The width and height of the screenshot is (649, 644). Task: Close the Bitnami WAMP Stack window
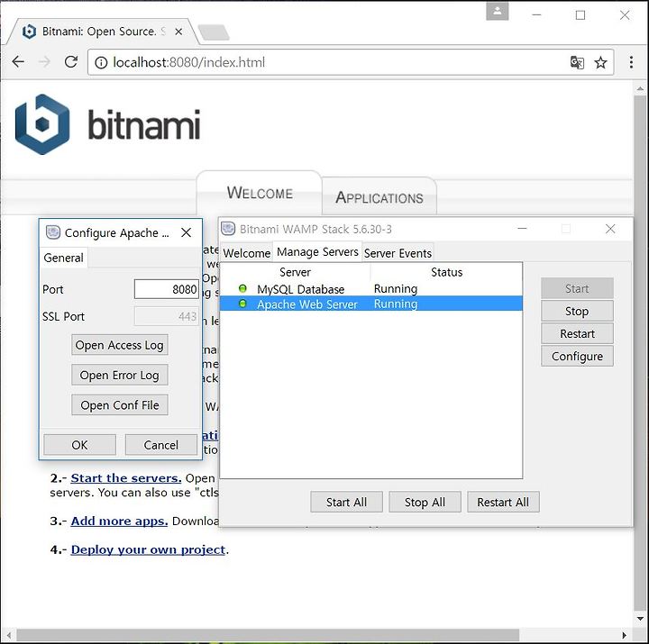[610, 229]
